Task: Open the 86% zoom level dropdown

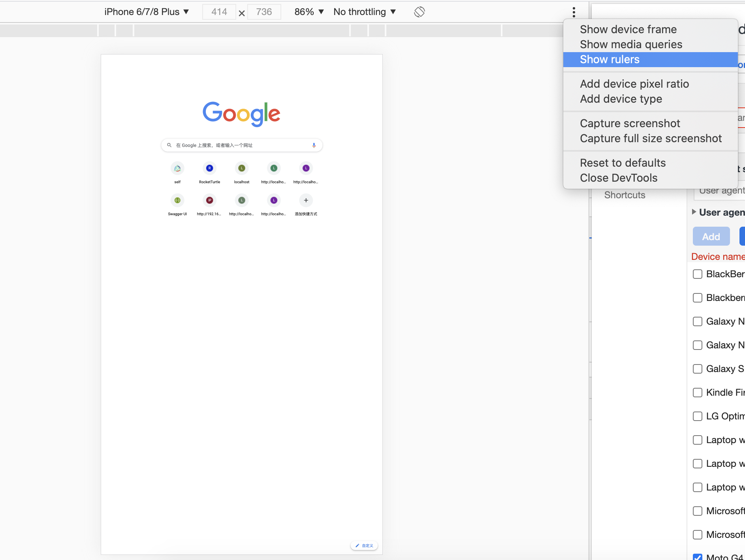Action: [x=309, y=12]
